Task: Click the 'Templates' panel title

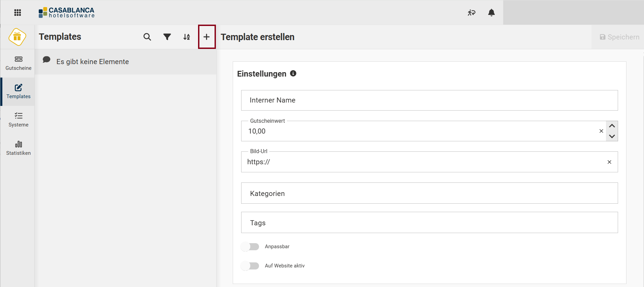Action: tap(60, 37)
